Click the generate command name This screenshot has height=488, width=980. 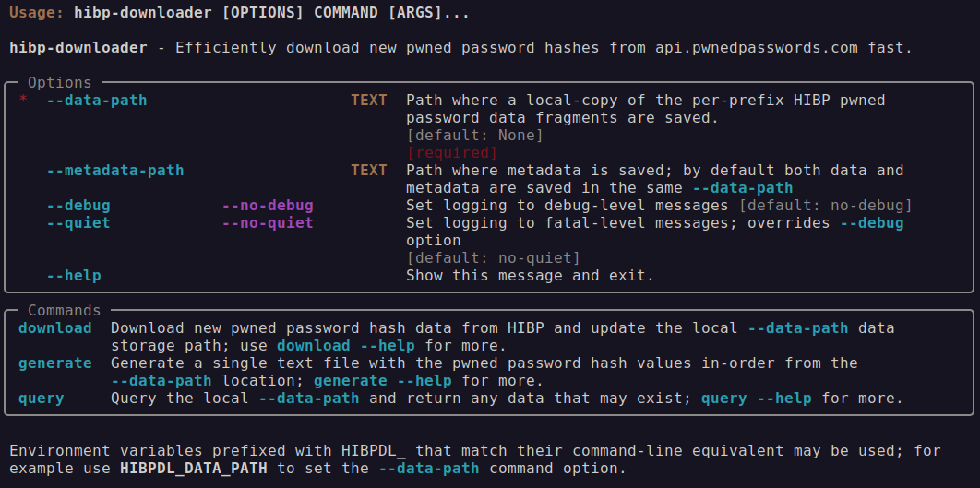click(55, 363)
